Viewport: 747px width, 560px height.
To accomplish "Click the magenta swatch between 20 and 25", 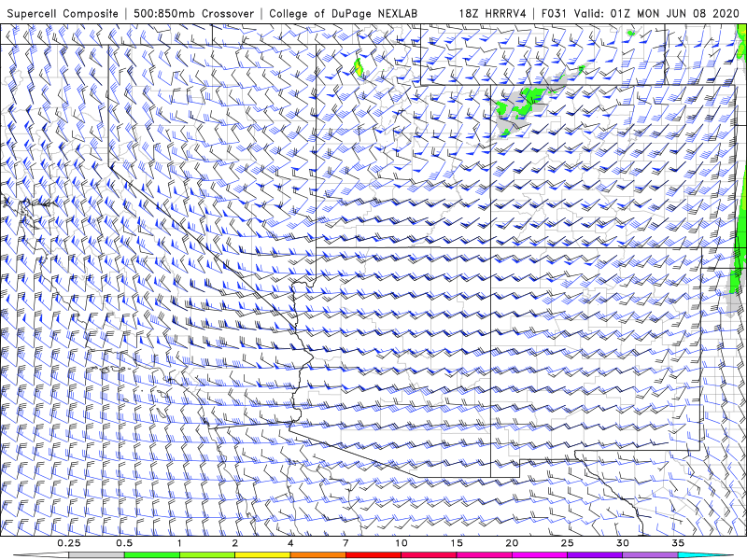I will coord(540,555).
